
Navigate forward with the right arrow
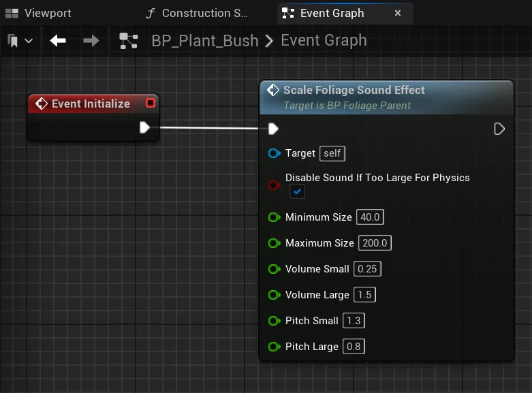(91, 41)
